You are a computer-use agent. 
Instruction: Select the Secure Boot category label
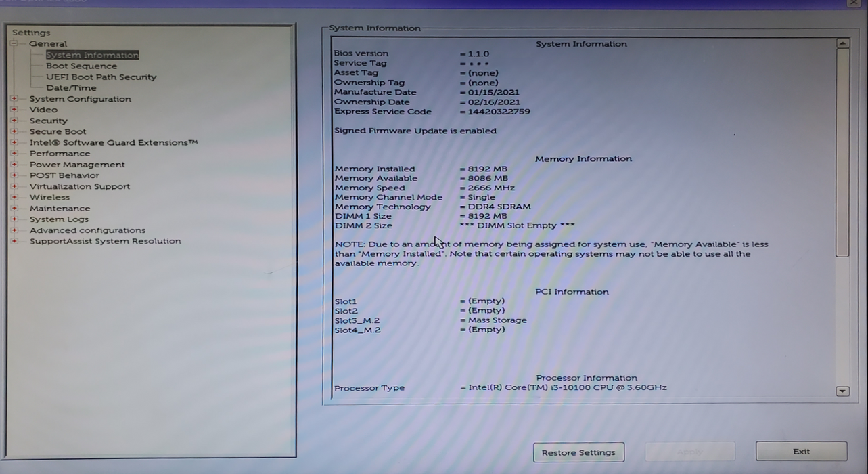coord(58,131)
